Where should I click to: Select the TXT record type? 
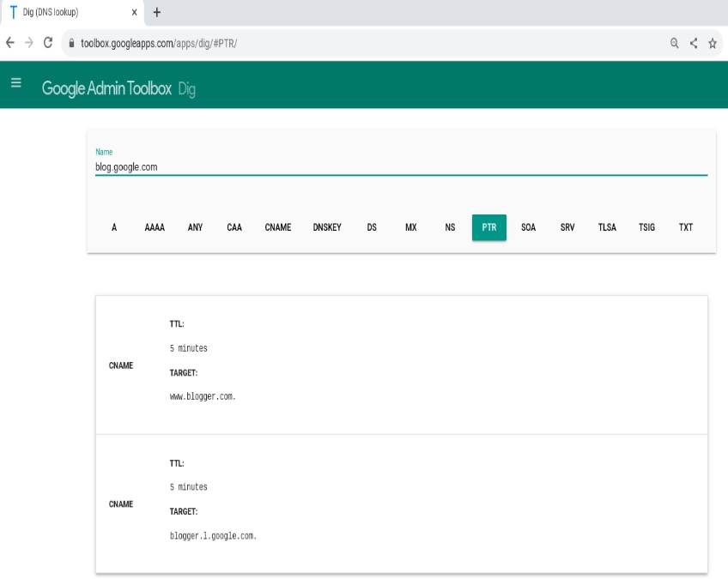pyautogui.click(x=686, y=227)
